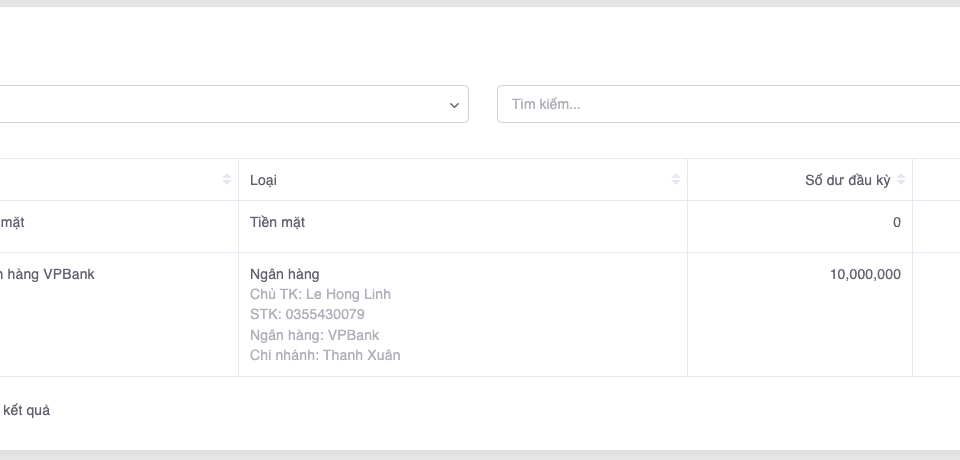Click the Chi nhánh: Thanh Xuân line
960x460 pixels.
point(325,355)
